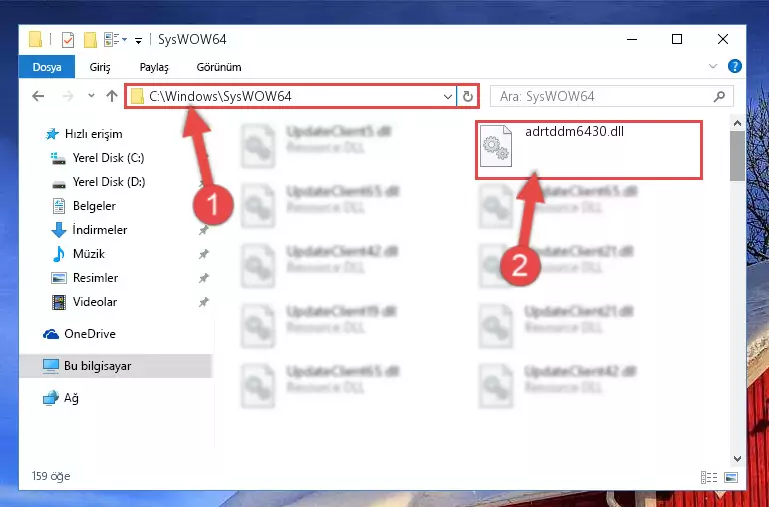Viewport: 769px width, 507px height.
Task: Expand the ribbon with the chevron
Action: pyautogui.click(x=713, y=66)
